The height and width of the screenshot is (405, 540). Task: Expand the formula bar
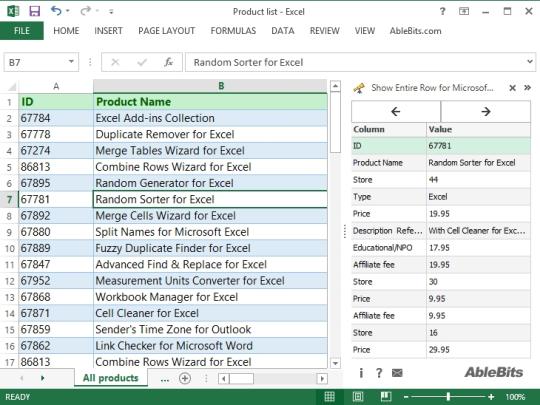tap(530, 62)
